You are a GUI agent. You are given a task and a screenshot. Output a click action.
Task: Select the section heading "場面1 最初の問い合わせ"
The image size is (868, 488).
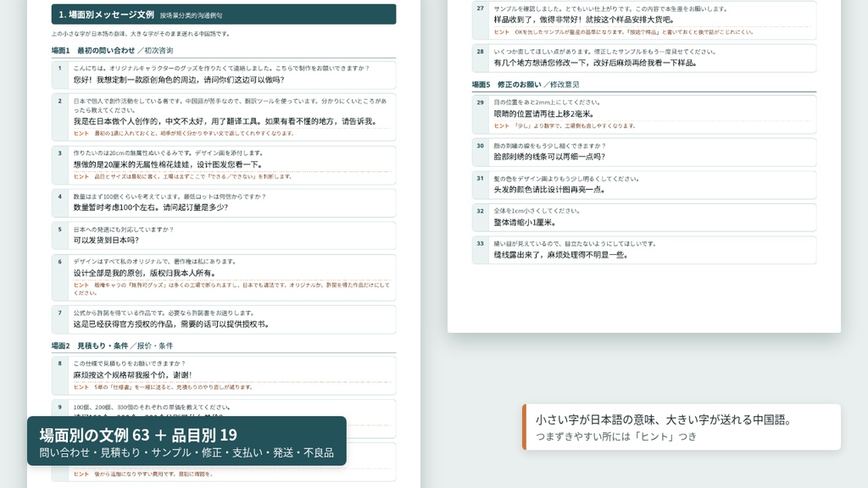(x=93, y=50)
